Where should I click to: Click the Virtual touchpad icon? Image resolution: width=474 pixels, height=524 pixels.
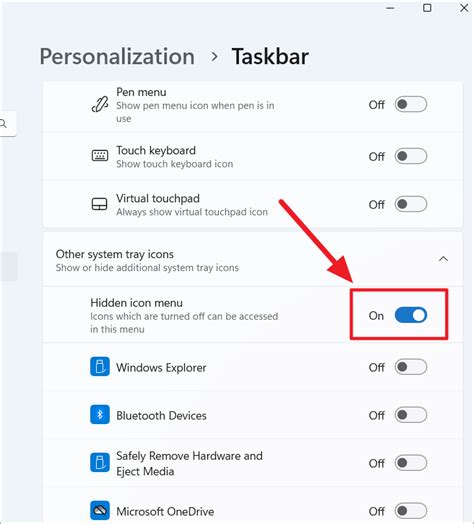point(100,204)
